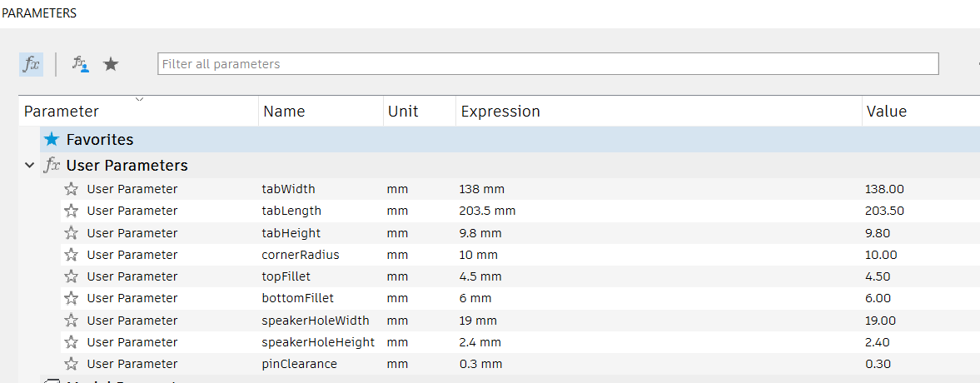Click the user parameters filter icon
Image resolution: width=980 pixels, height=383 pixels.
80,64
